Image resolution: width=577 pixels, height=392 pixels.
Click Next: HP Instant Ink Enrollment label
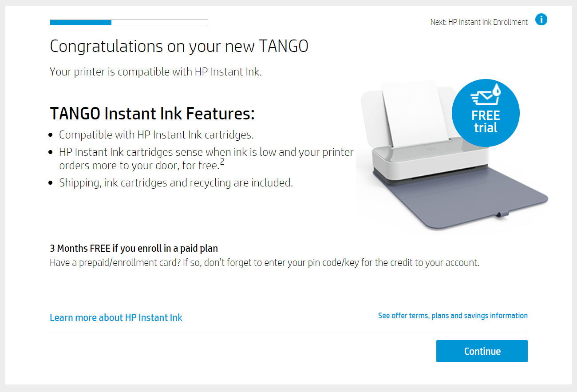tap(479, 22)
